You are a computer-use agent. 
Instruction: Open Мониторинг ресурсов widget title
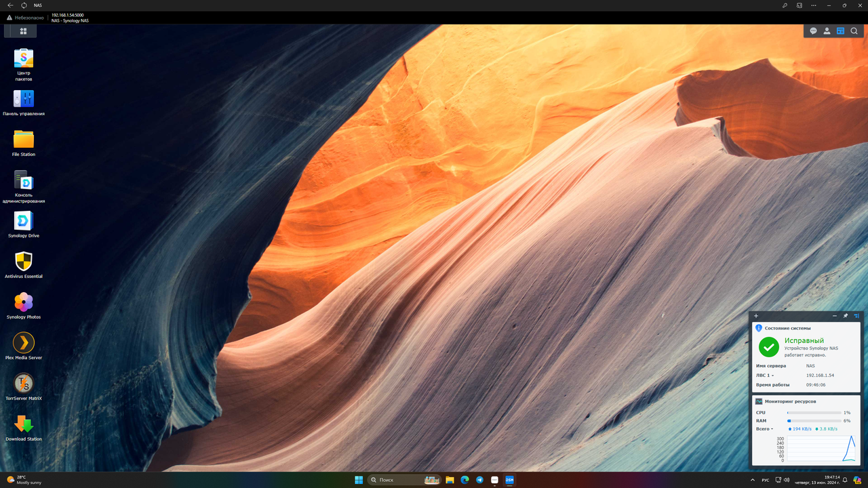tap(790, 401)
